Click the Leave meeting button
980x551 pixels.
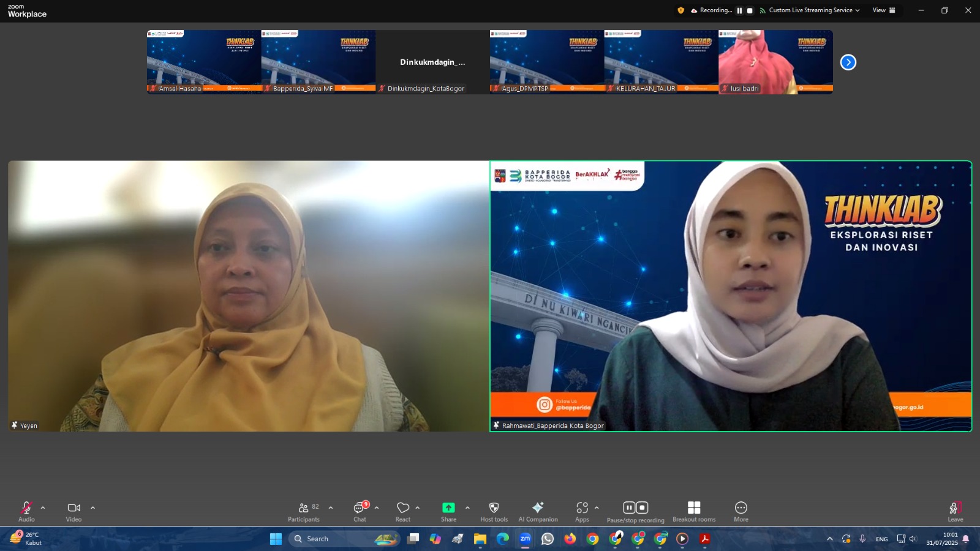coord(955,511)
